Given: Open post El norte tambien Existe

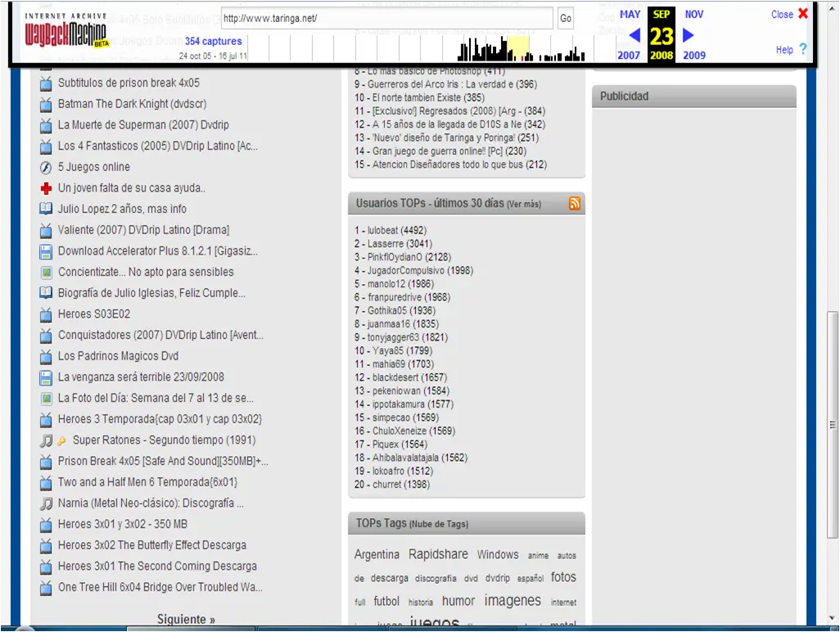Looking at the screenshot, I should [417, 97].
